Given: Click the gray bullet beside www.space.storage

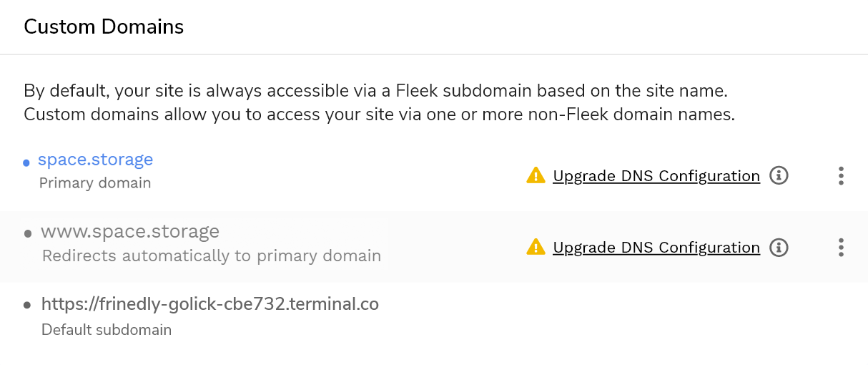Looking at the screenshot, I should tap(28, 233).
